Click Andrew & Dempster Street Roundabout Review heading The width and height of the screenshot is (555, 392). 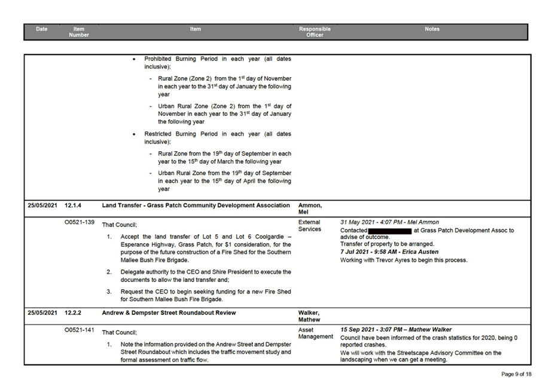[169, 313]
